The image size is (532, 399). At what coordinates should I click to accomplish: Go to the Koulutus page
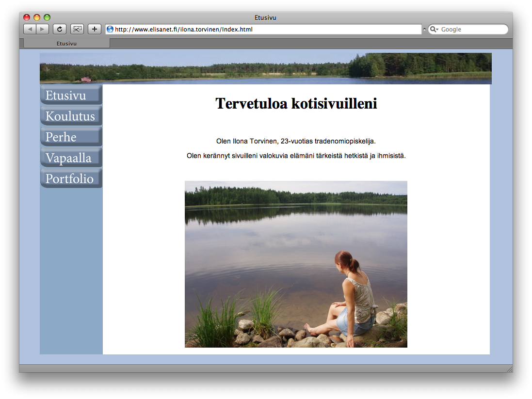point(71,116)
